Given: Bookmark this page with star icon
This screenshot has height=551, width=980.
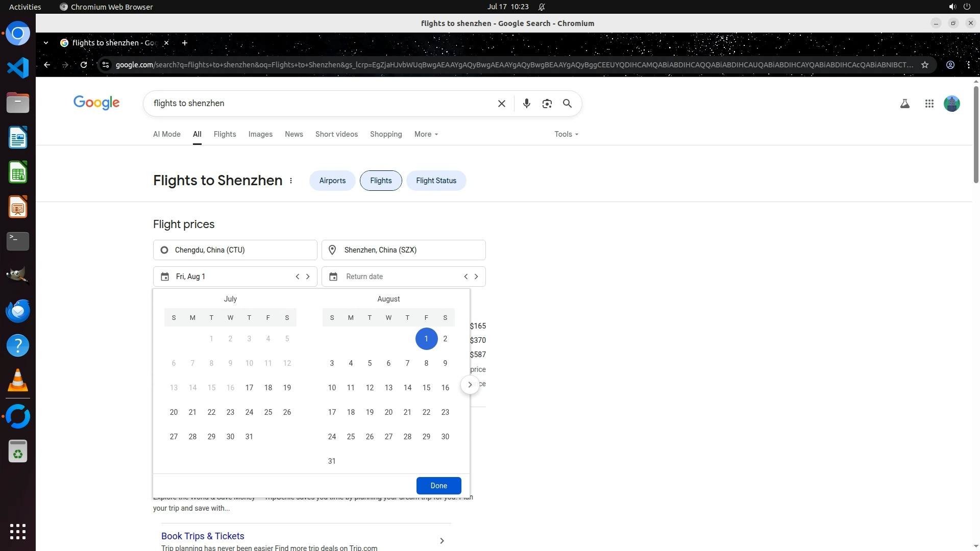Looking at the screenshot, I should 924,65.
